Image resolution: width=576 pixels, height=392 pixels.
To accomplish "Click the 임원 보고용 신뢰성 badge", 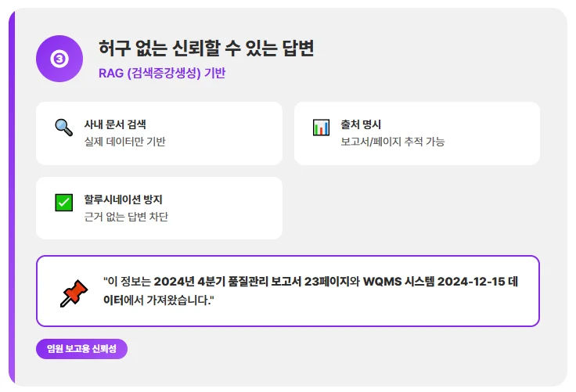I will 81,349.
